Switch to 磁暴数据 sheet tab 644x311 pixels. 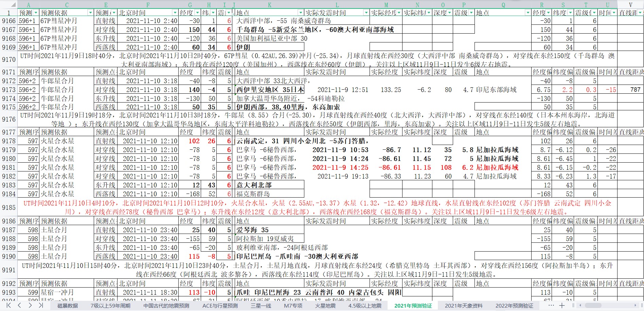coord(68,306)
